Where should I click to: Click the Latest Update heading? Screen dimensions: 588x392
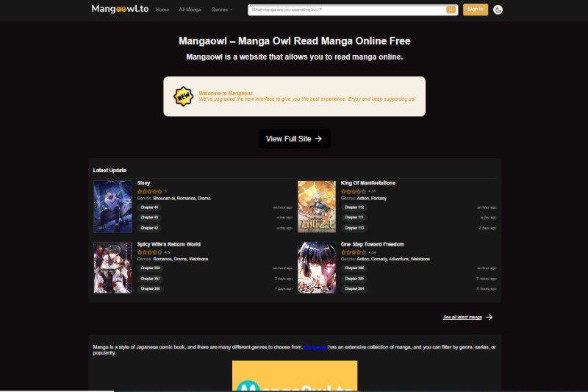[x=110, y=171]
